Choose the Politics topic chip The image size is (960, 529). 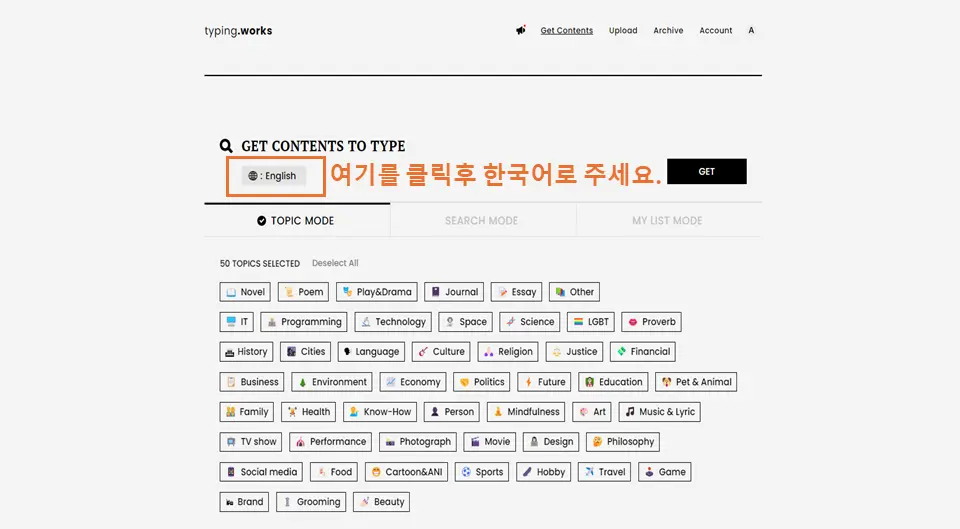pos(482,382)
